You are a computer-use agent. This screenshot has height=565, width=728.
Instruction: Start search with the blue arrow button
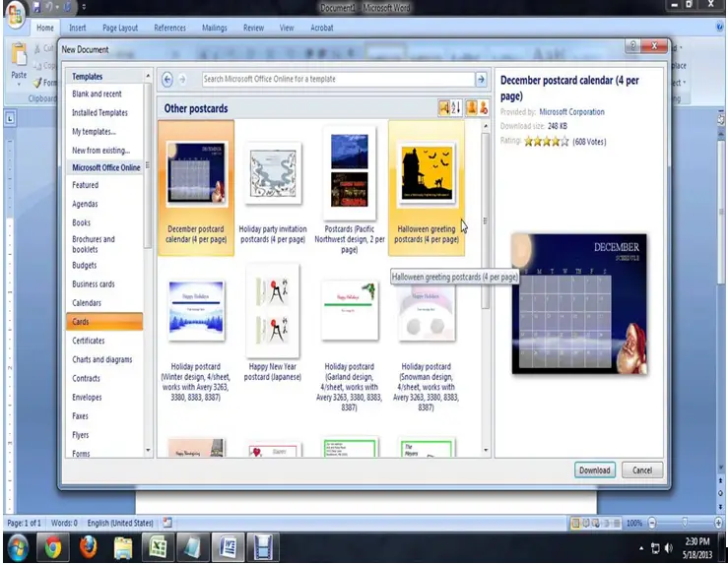coord(481,80)
